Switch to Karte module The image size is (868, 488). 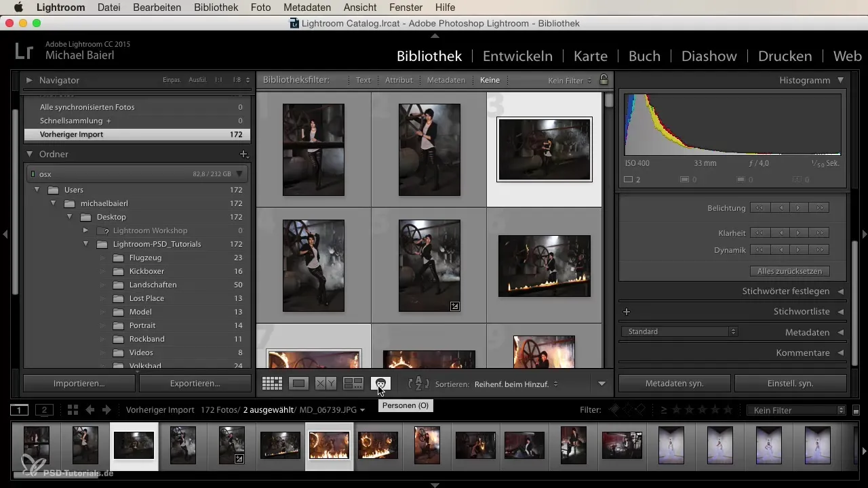tap(591, 56)
